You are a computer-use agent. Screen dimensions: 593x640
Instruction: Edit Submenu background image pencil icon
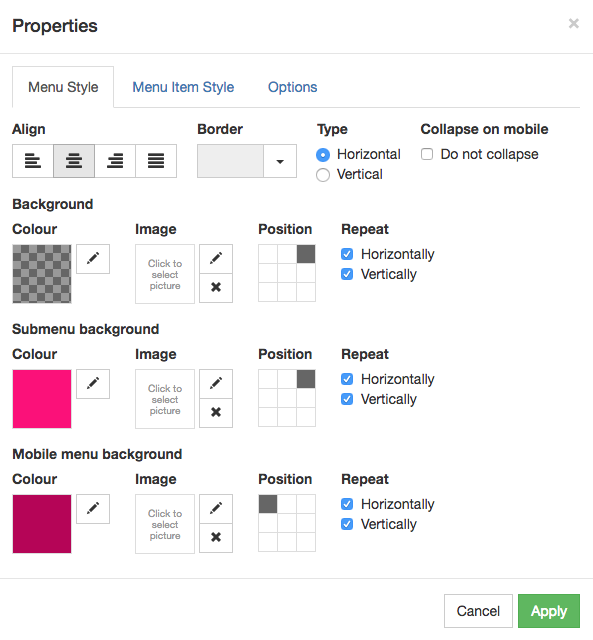coord(216,384)
